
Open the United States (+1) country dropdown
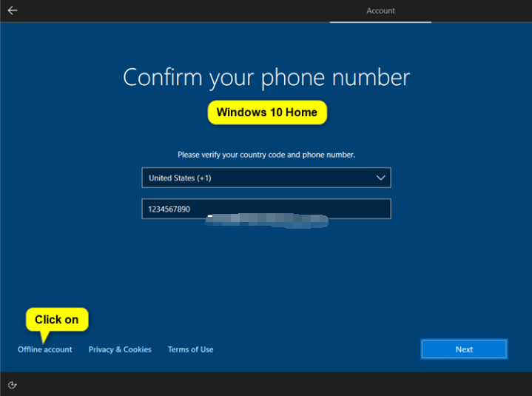tap(266, 178)
